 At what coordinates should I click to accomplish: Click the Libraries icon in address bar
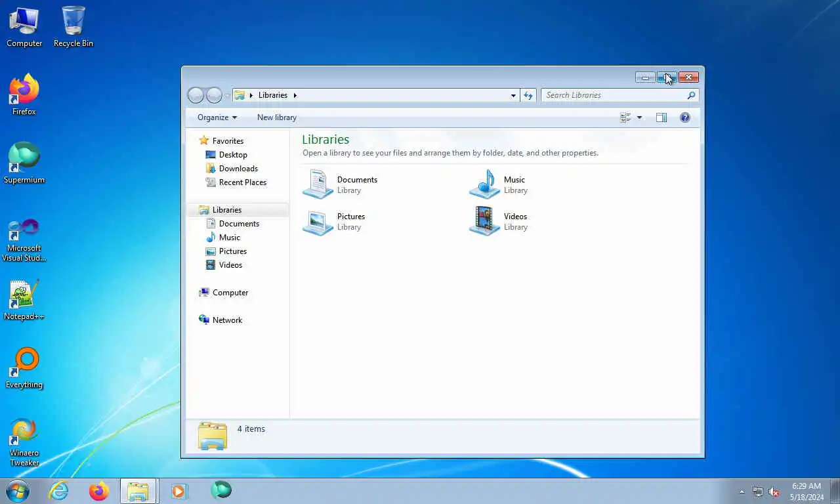point(240,95)
